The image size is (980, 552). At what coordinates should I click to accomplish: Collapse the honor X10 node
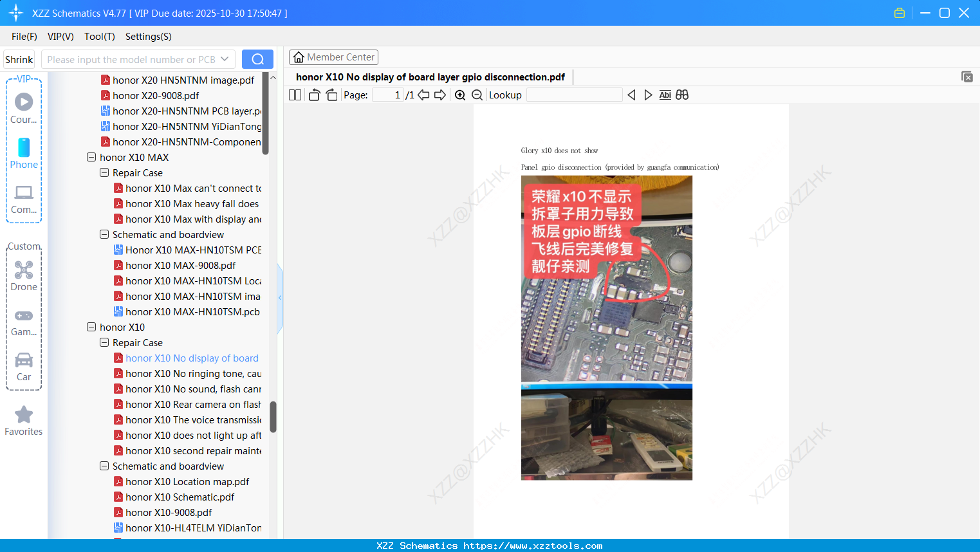point(91,327)
